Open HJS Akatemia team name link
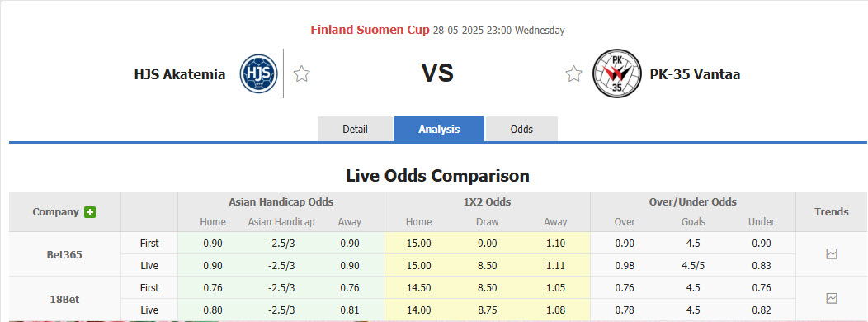The height and width of the screenshot is (322, 868). tap(179, 74)
